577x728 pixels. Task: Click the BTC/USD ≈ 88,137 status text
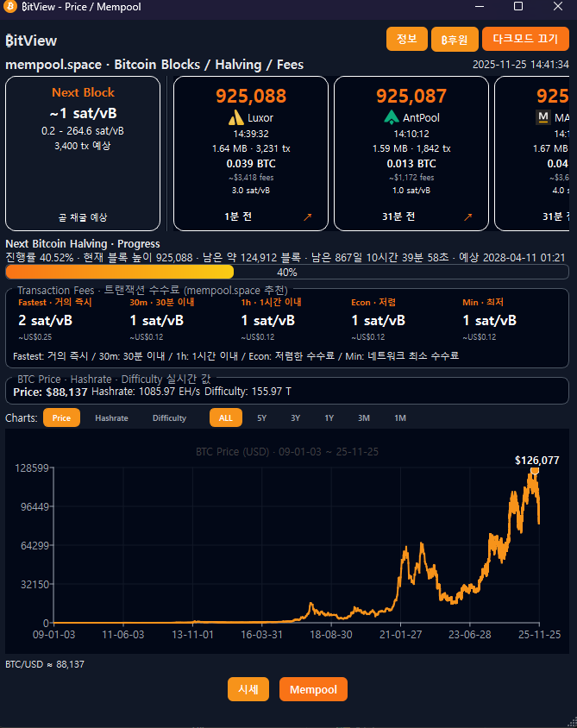click(45, 664)
